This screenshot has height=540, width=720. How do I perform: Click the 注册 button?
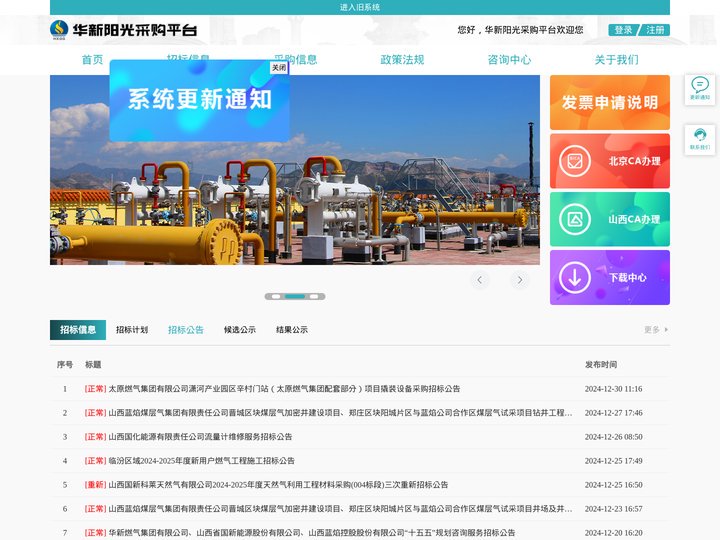point(655,30)
